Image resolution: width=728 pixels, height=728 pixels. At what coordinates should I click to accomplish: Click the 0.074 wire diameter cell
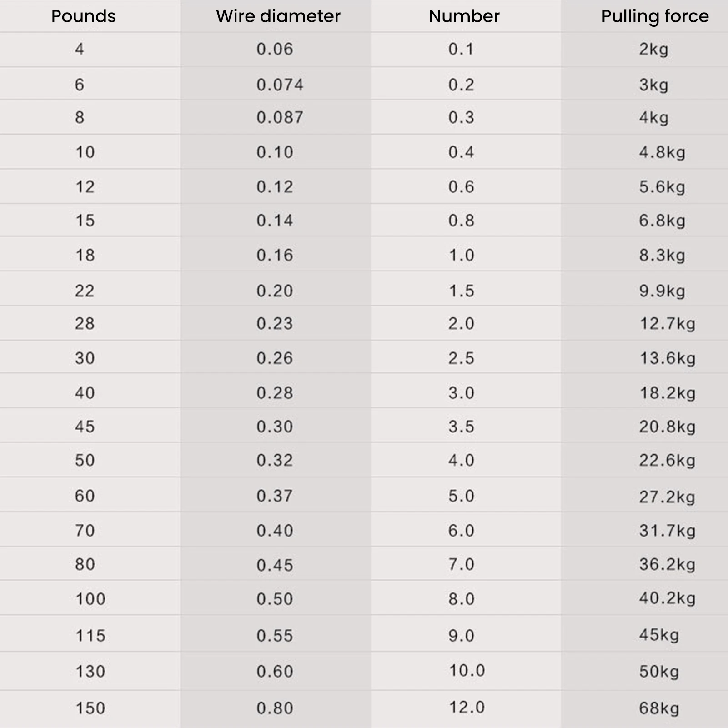[x=280, y=85]
